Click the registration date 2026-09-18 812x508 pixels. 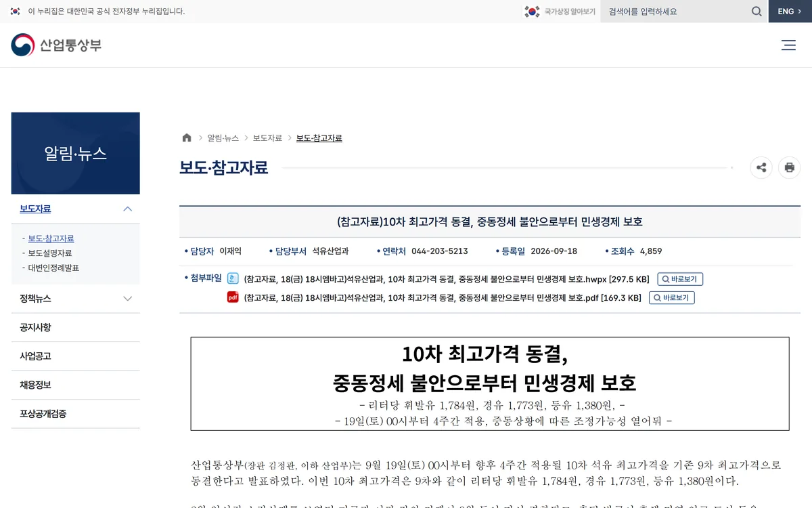pos(554,251)
